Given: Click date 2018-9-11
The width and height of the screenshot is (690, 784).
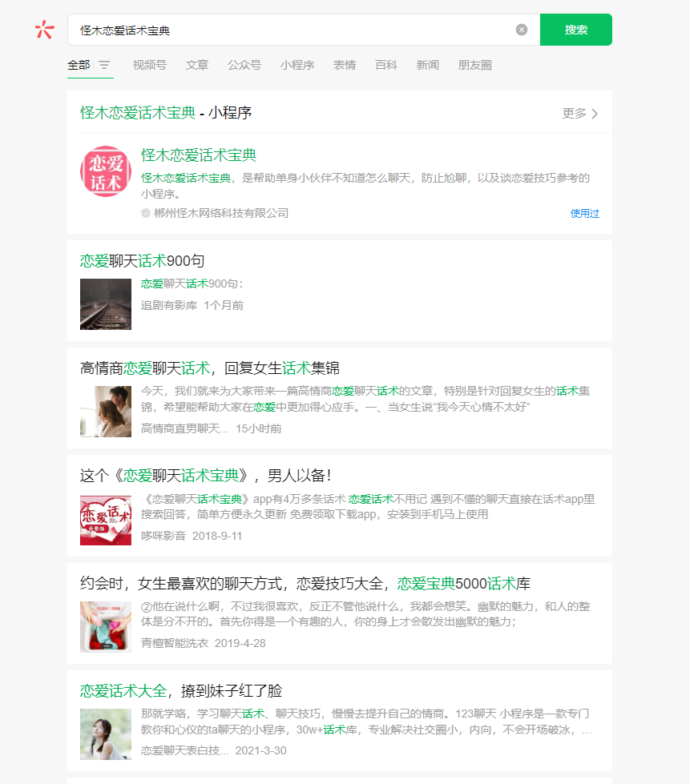Looking at the screenshot, I should [x=217, y=536].
